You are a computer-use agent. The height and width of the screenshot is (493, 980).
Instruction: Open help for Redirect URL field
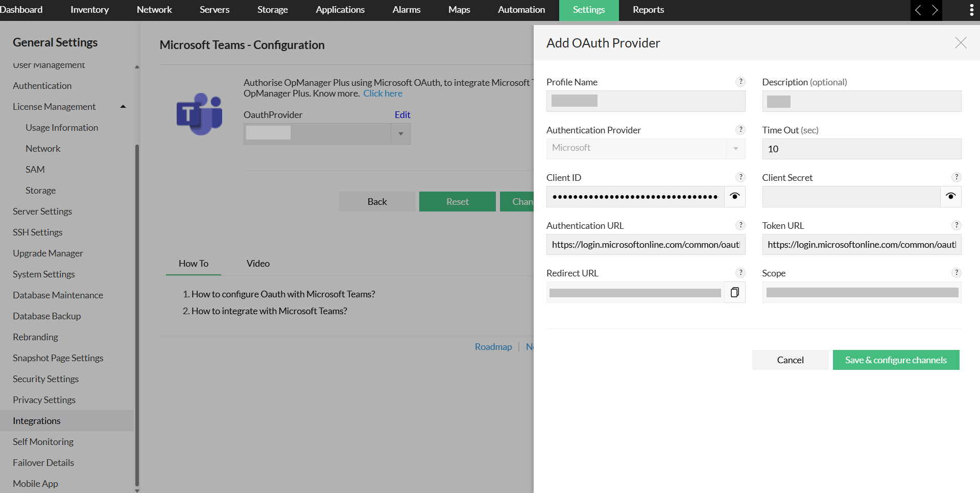coord(740,273)
